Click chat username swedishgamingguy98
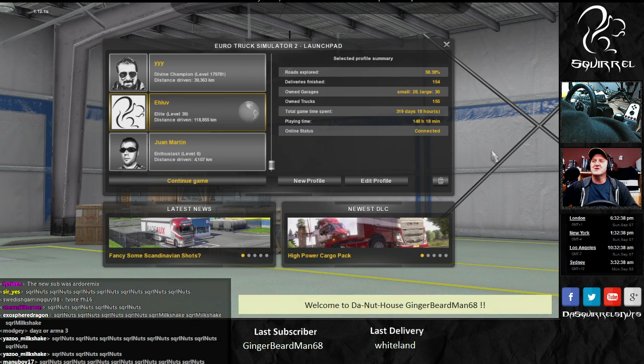 coord(30,299)
